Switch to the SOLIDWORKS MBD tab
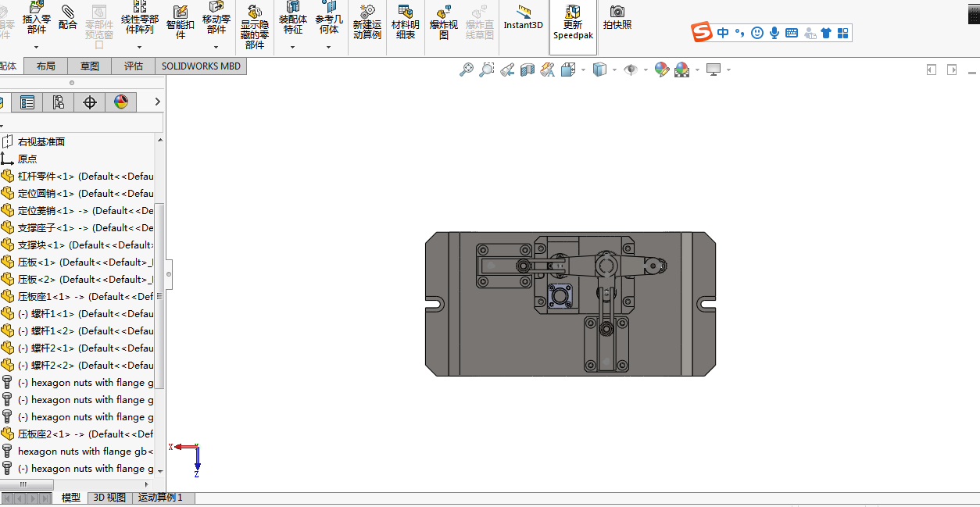 [x=201, y=66]
